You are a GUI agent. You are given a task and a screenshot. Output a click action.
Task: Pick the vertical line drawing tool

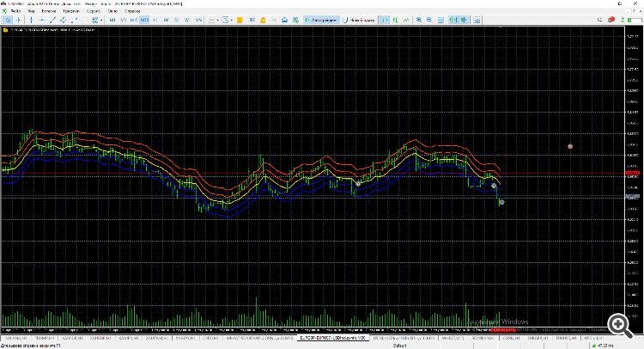pos(31,20)
